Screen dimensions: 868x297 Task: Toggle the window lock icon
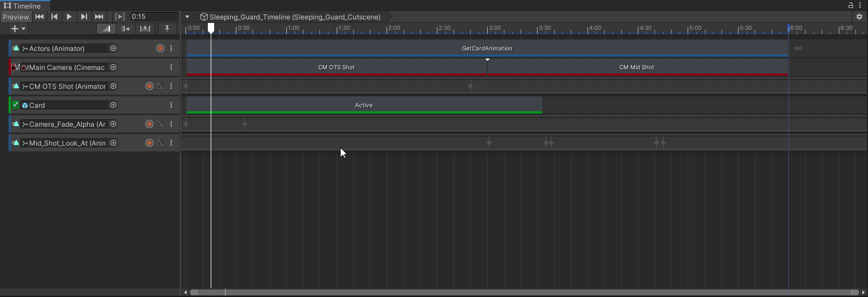tap(851, 5)
